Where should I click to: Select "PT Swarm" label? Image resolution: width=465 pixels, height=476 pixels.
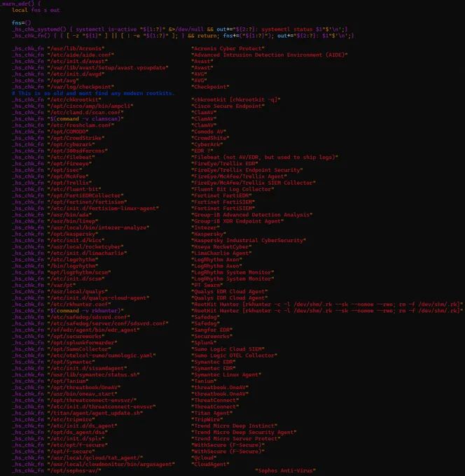click(x=207, y=285)
